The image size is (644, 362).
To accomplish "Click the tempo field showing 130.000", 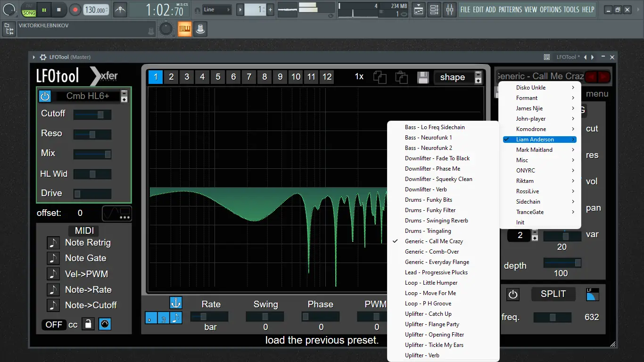I will (x=95, y=10).
